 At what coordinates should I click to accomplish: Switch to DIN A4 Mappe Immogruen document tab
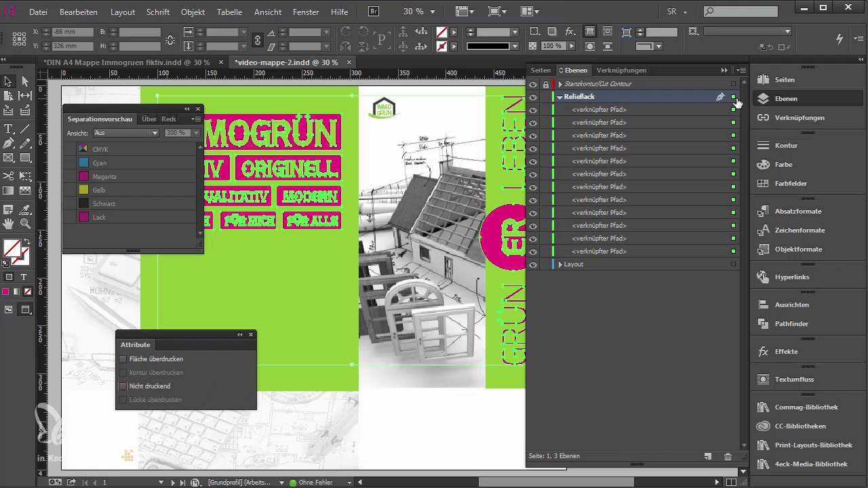point(126,62)
